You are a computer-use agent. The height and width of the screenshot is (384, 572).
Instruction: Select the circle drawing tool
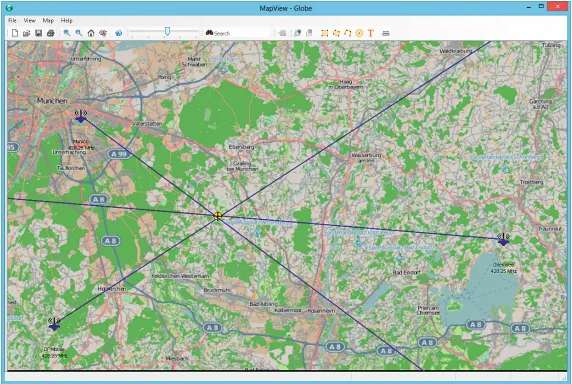click(359, 33)
